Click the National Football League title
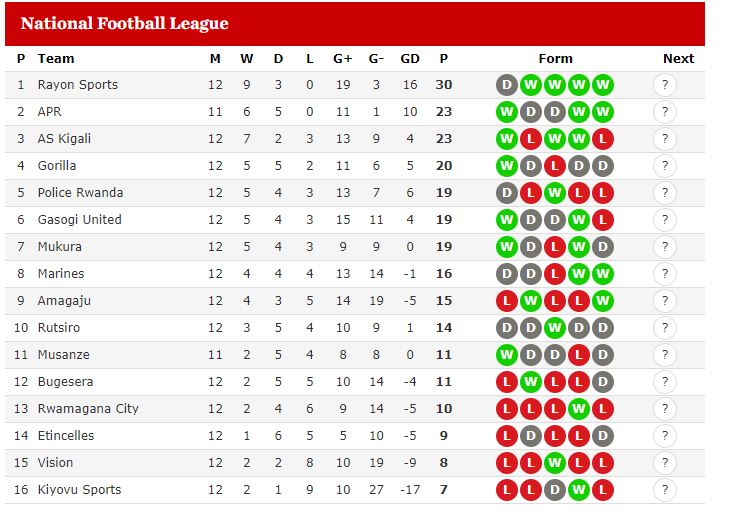The height and width of the screenshot is (524, 729). click(x=125, y=23)
